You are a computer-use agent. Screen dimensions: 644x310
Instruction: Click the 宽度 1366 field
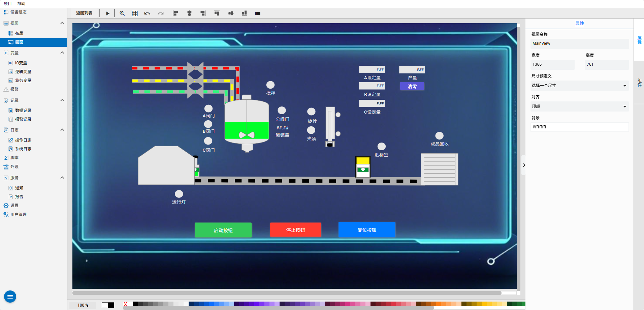click(x=552, y=64)
